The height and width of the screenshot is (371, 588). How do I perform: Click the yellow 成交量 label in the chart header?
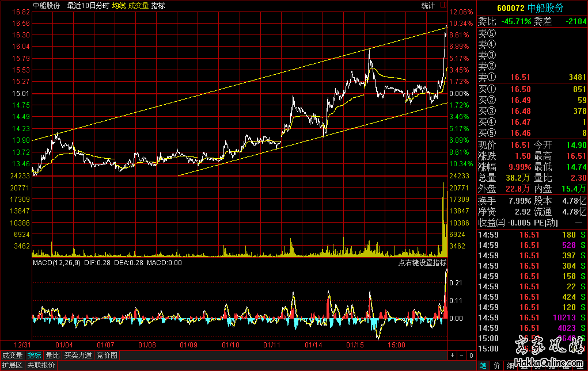138,6
